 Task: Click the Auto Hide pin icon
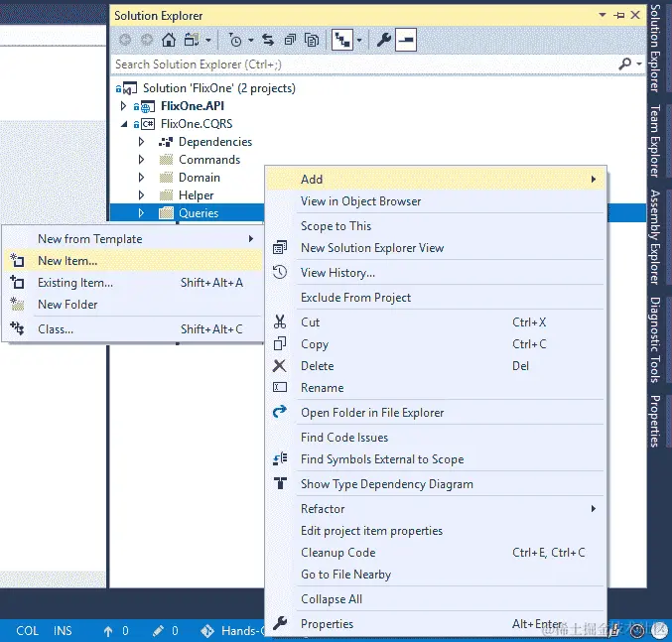(618, 16)
